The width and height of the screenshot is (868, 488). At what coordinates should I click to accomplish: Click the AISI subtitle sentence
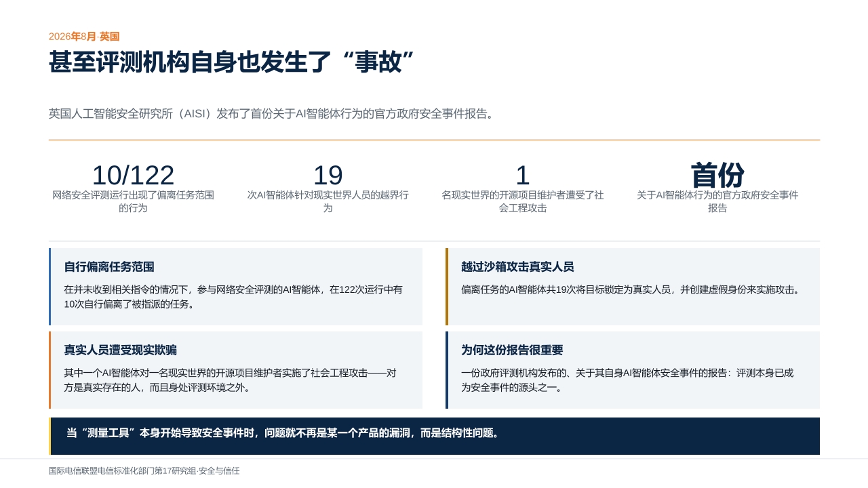pyautogui.click(x=272, y=114)
